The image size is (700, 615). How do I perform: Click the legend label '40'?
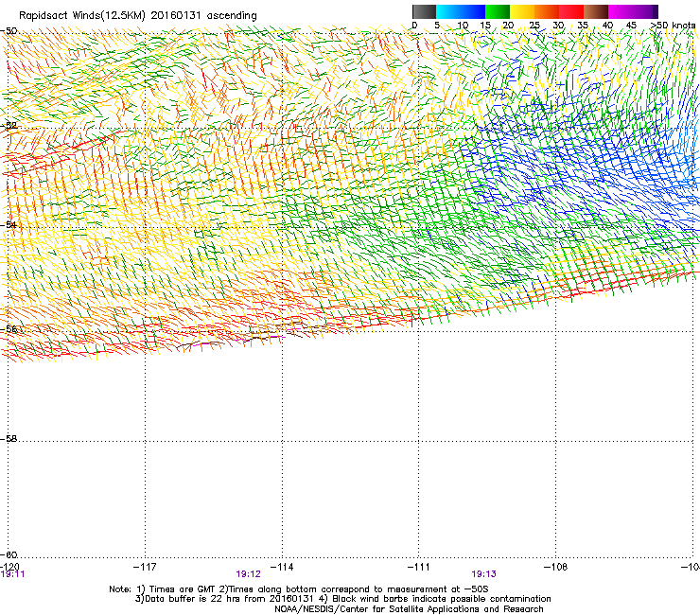607,26
